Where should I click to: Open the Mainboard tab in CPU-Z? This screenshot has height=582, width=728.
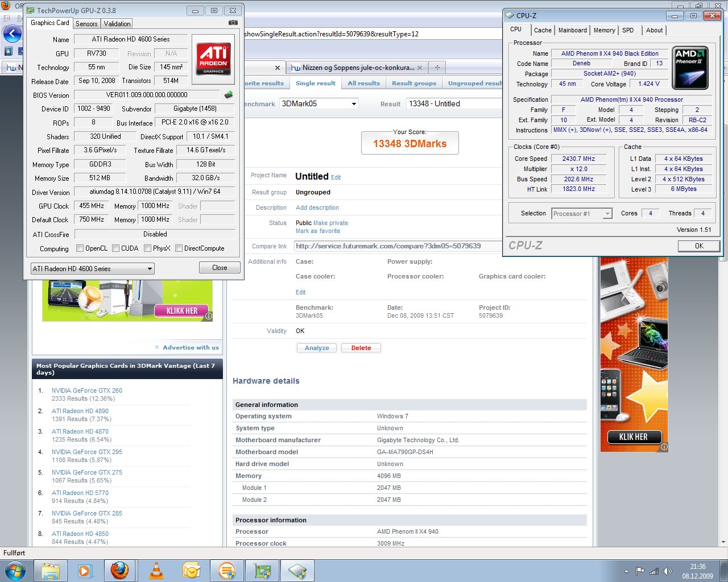pos(573,30)
